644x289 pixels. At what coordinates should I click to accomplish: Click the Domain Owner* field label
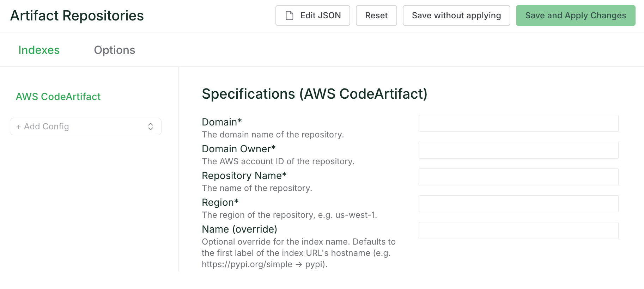pyautogui.click(x=239, y=149)
